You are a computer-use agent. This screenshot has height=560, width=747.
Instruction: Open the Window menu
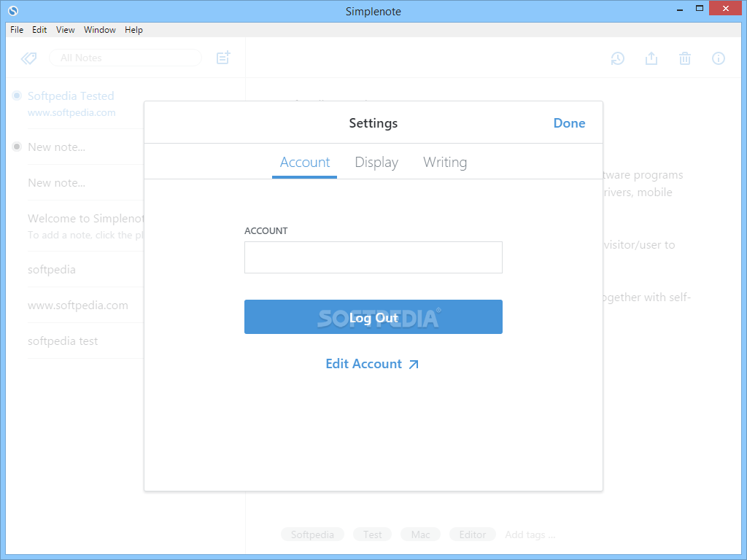tap(99, 29)
